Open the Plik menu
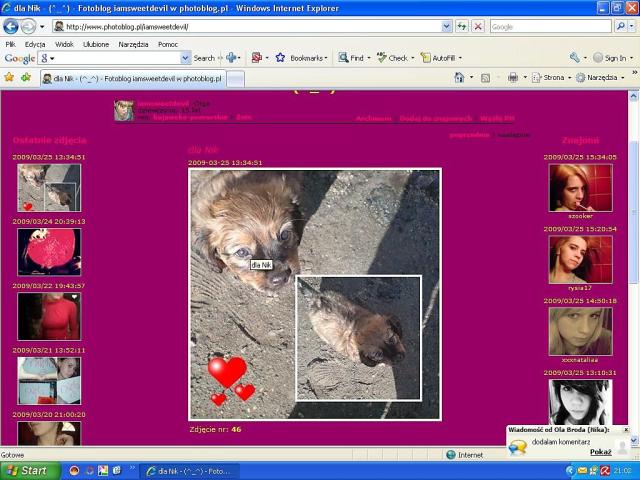 tap(10, 44)
